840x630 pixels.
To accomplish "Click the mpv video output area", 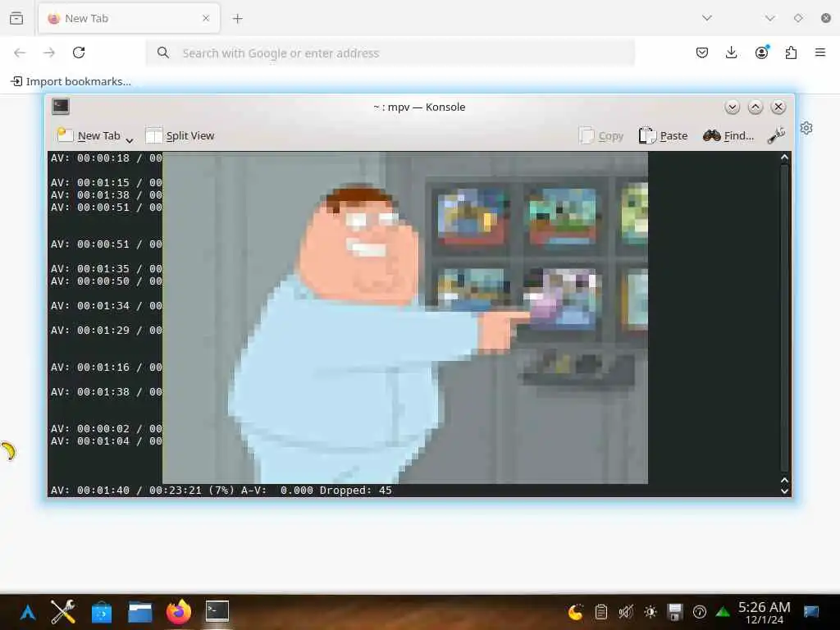I will 405,317.
